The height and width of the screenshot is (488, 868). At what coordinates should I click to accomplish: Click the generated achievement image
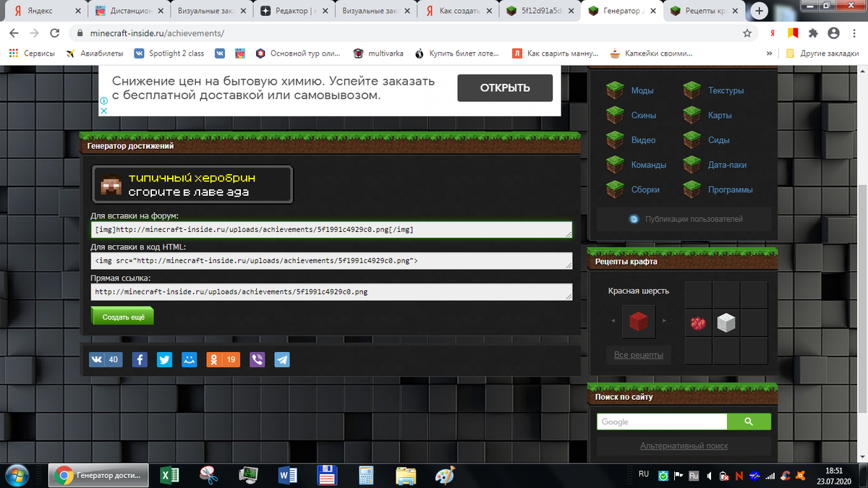192,184
